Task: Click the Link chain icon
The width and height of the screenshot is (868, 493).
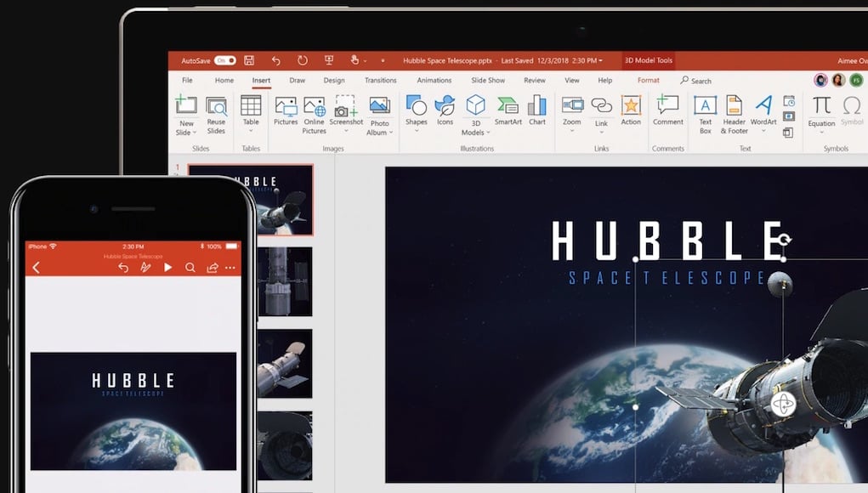Action: click(601, 105)
